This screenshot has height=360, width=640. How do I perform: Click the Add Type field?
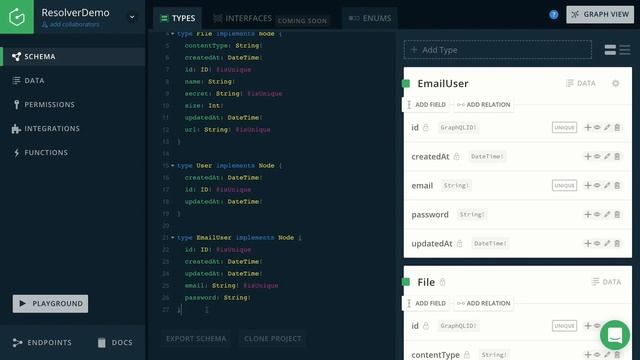pos(498,50)
